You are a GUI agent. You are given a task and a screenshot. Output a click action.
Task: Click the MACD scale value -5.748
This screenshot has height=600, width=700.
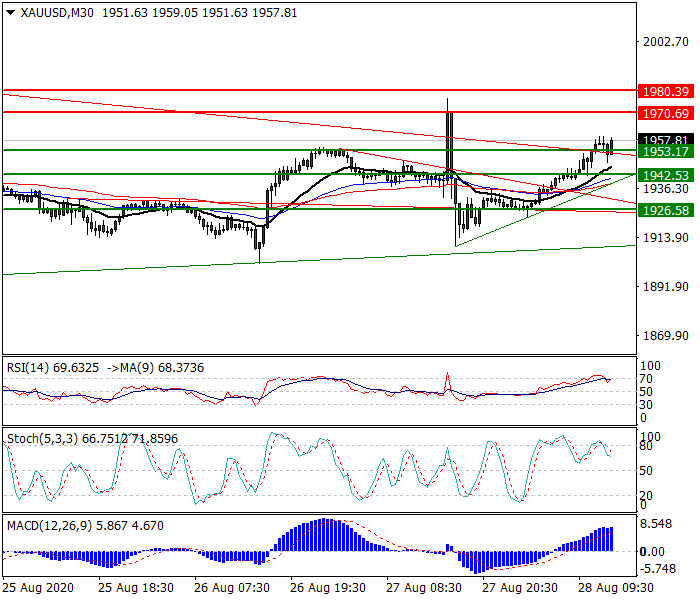click(x=658, y=569)
